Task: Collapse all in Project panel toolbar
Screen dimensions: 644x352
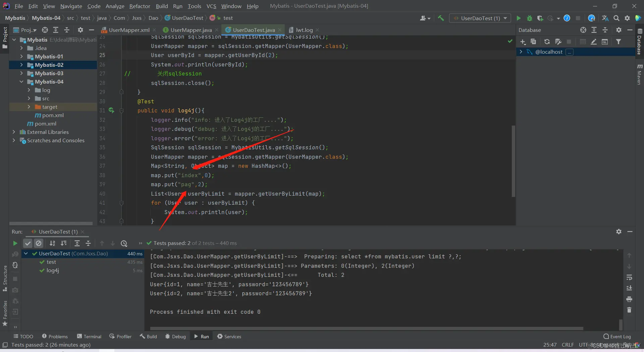Action: coord(67,30)
